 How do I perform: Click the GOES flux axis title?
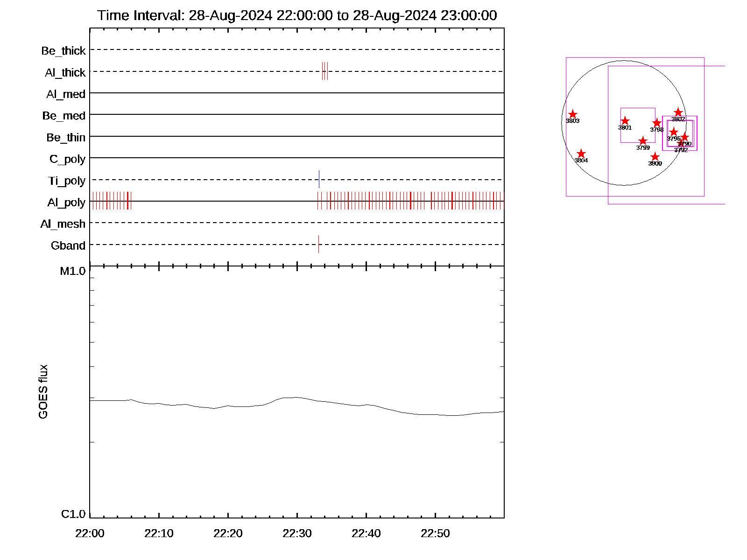(x=43, y=392)
